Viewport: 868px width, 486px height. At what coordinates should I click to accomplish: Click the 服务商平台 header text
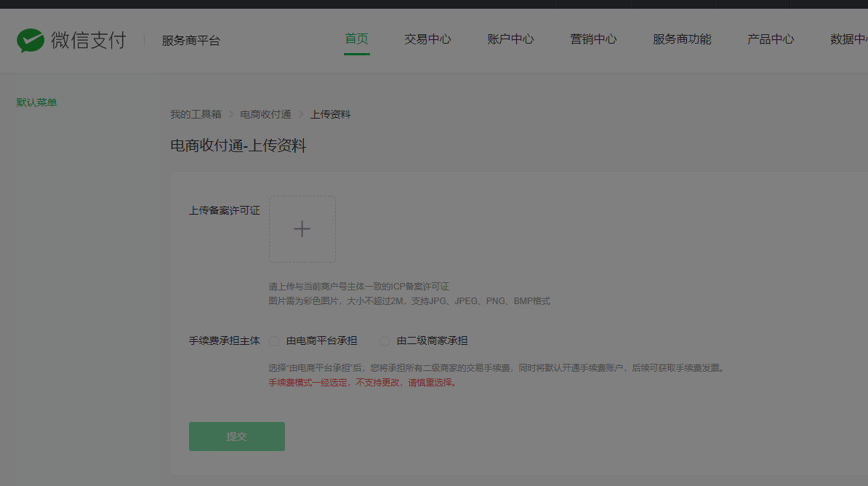point(191,41)
